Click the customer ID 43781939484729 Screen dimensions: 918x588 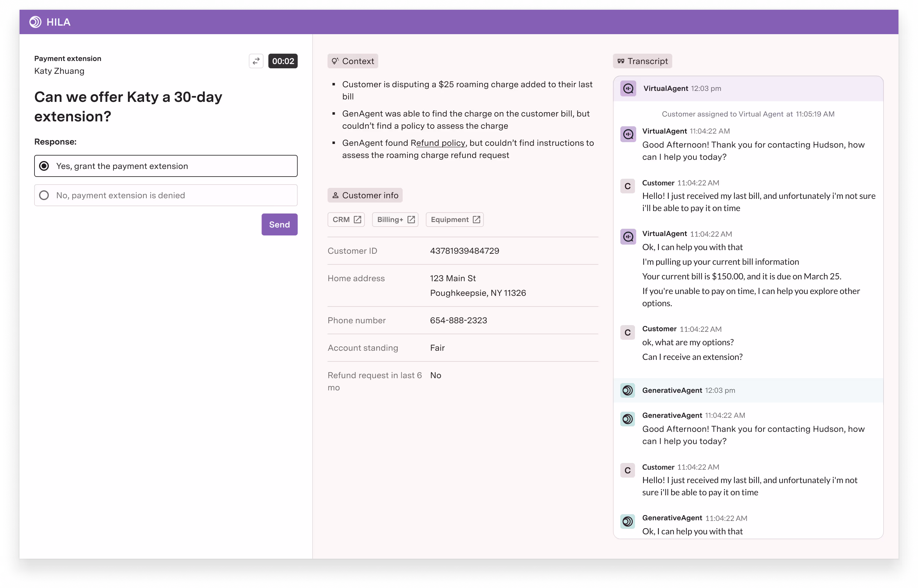pos(464,251)
